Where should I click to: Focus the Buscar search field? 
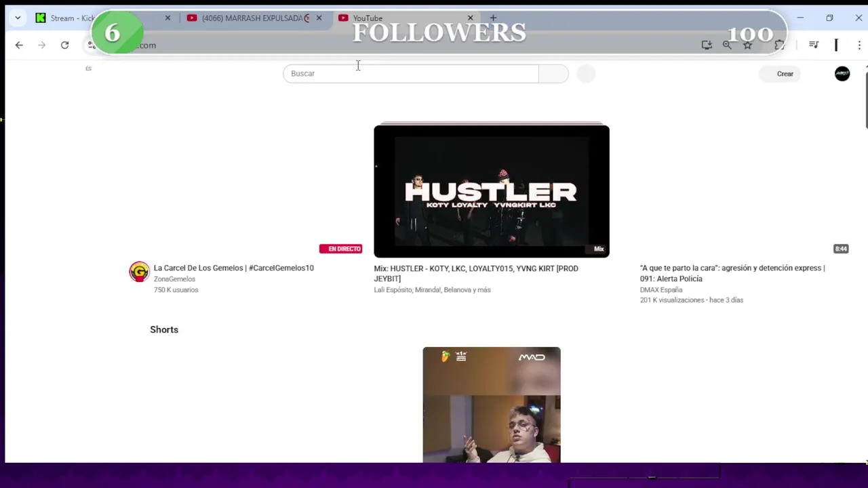[x=411, y=73]
